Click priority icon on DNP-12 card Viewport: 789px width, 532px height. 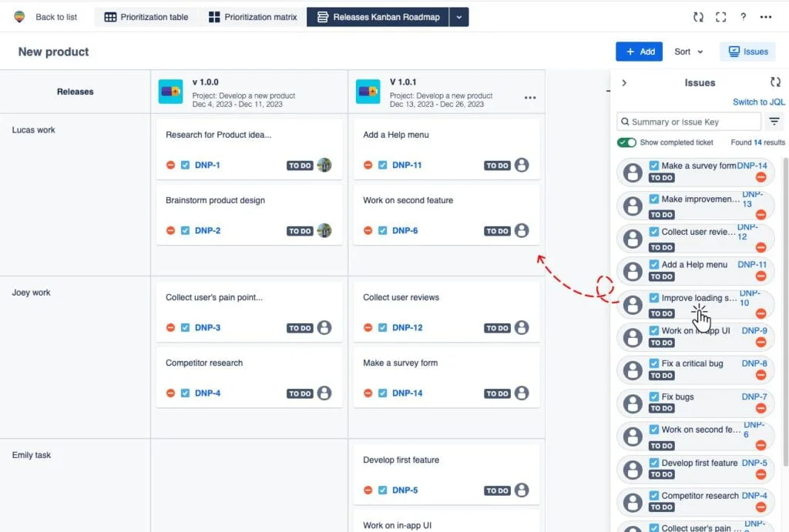(368, 327)
